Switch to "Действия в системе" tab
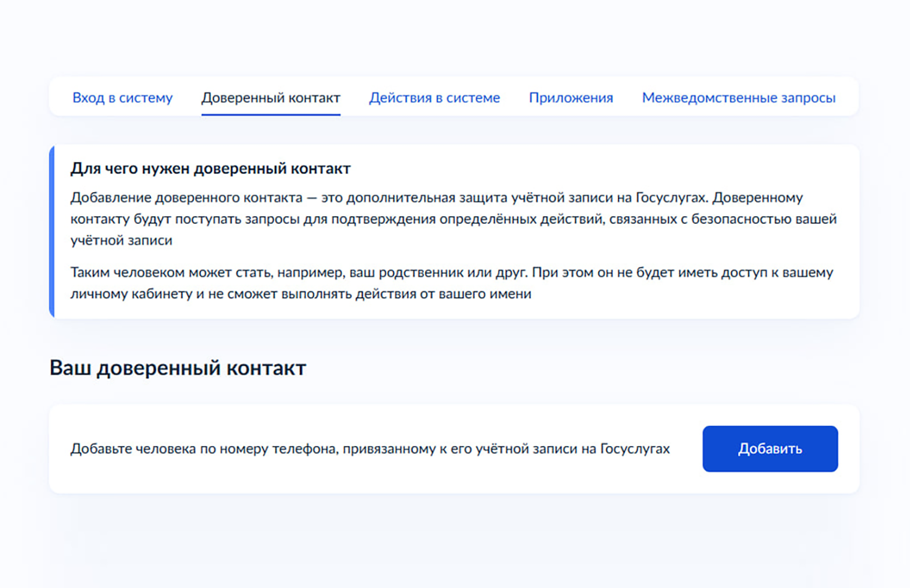 pos(434,98)
